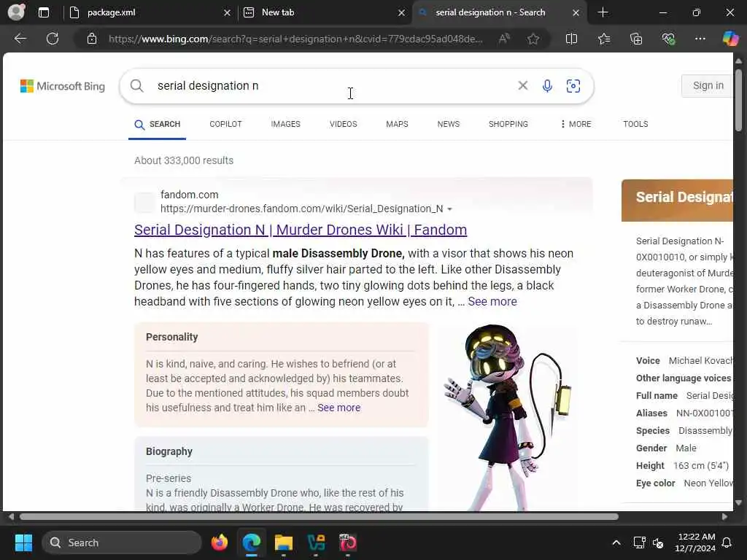Open the notification bell in tray
The width and height of the screenshot is (747, 560).
pyautogui.click(x=727, y=542)
